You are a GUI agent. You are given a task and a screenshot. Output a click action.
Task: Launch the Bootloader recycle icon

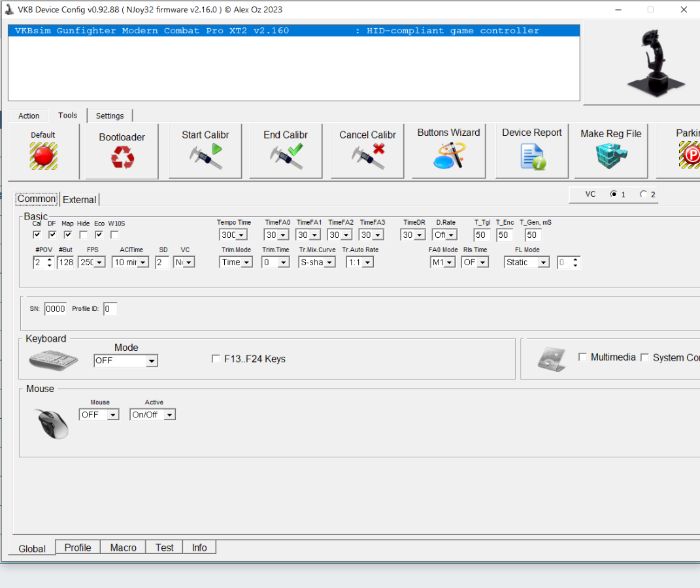point(122,157)
